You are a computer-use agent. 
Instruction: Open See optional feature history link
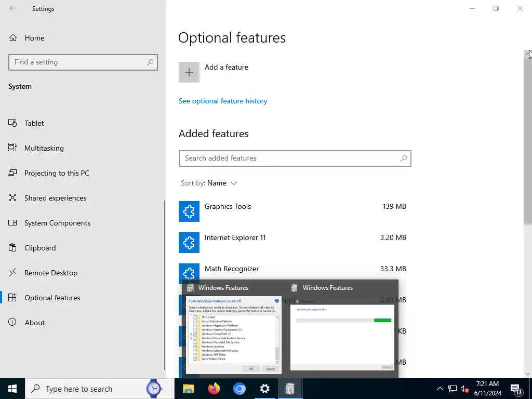pyautogui.click(x=223, y=101)
